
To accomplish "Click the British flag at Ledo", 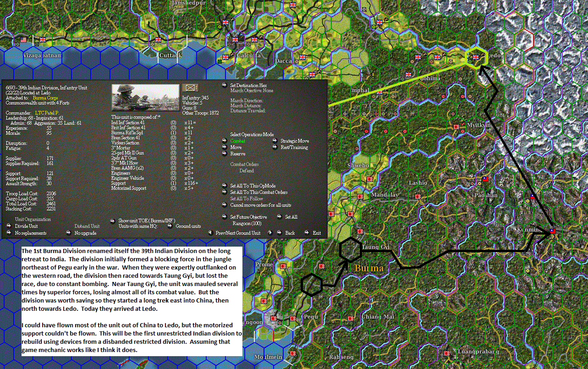I will click(x=476, y=57).
